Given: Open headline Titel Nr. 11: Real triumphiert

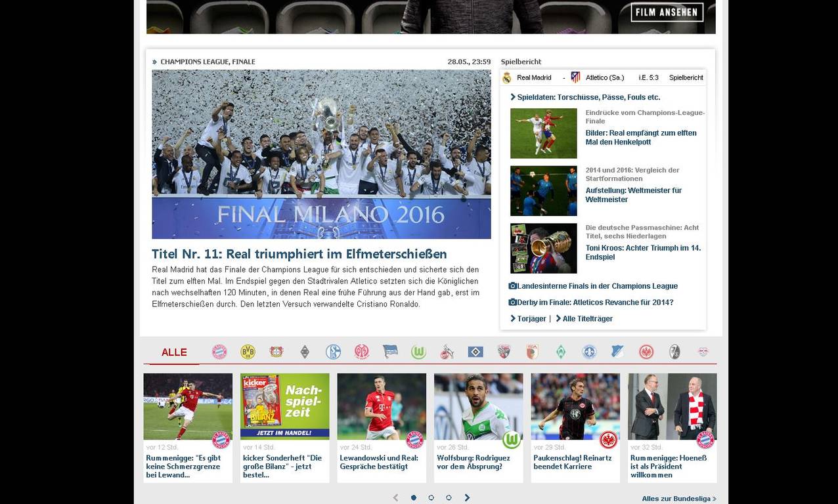Looking at the screenshot, I should pyautogui.click(x=299, y=254).
